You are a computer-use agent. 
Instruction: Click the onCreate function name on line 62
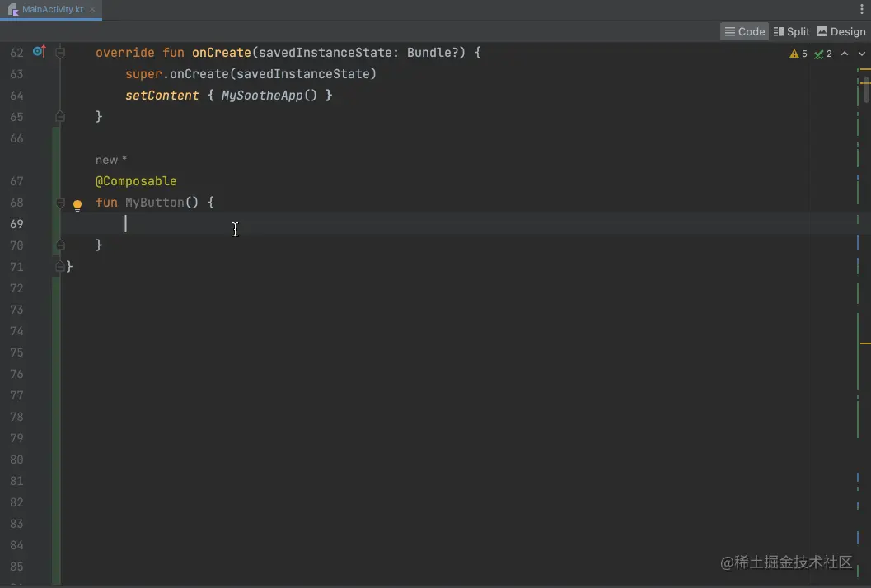click(221, 53)
